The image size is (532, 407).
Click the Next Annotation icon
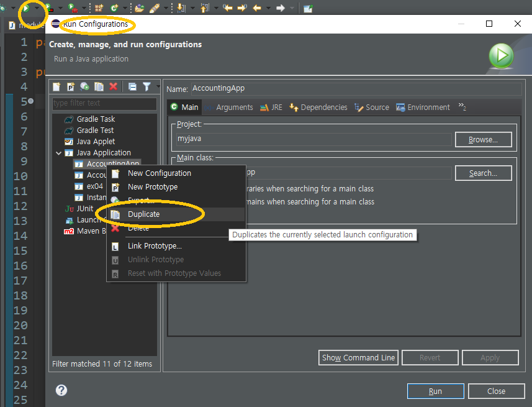(181, 8)
